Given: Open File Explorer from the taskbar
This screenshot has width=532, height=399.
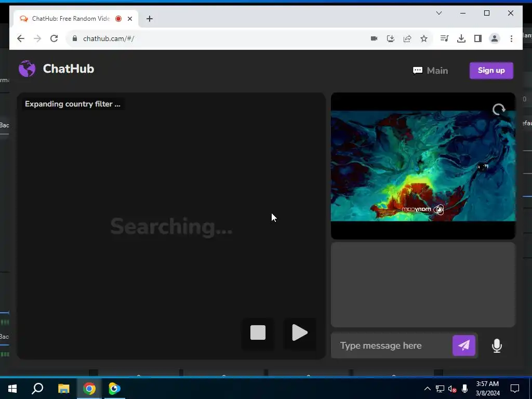Looking at the screenshot, I should coord(63,389).
